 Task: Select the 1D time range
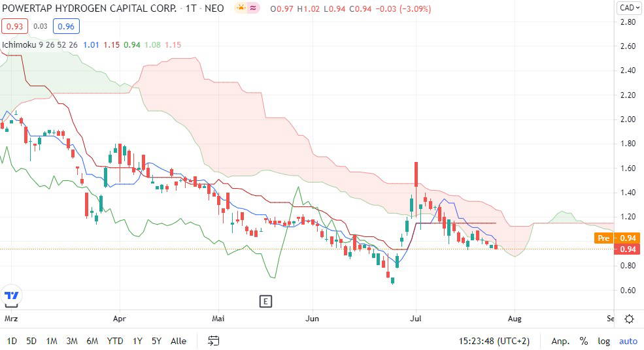coord(12,341)
